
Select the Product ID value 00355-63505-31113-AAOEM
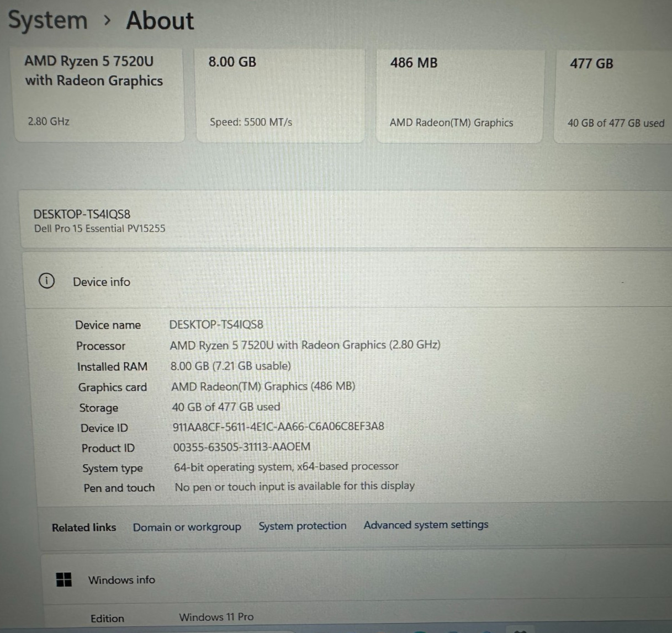[x=241, y=447]
